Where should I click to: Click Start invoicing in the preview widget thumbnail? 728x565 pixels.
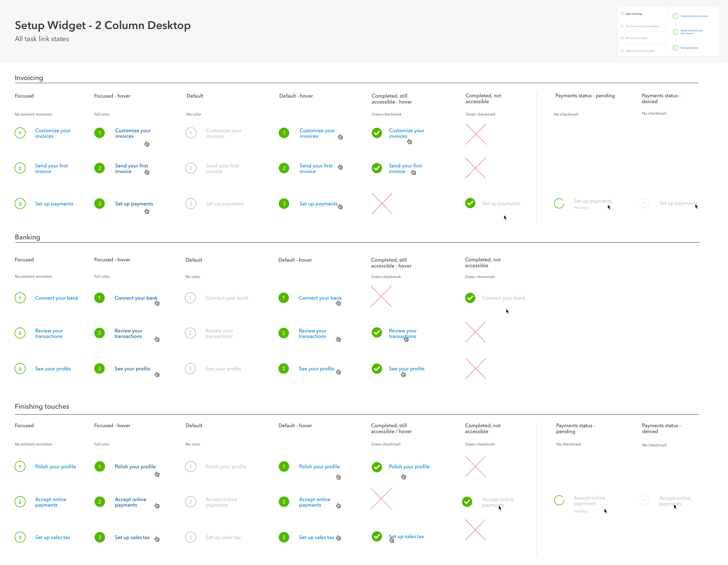tap(633, 14)
